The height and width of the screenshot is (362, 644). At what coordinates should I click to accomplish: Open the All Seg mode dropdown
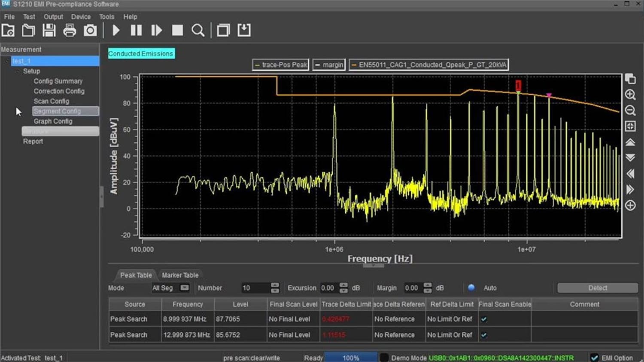[185, 288]
